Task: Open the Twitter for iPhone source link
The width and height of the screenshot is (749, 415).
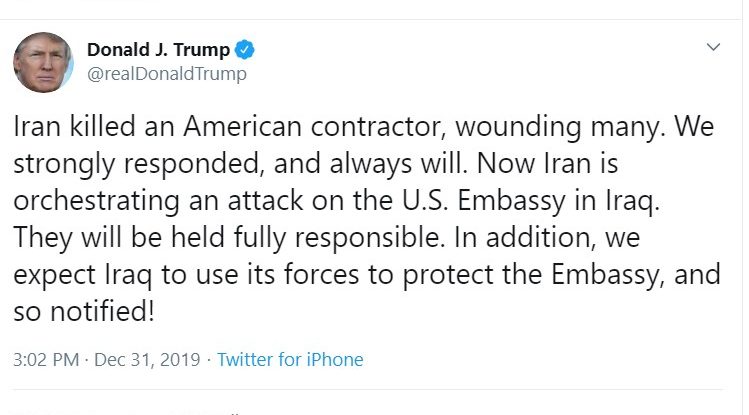Action: (x=290, y=359)
